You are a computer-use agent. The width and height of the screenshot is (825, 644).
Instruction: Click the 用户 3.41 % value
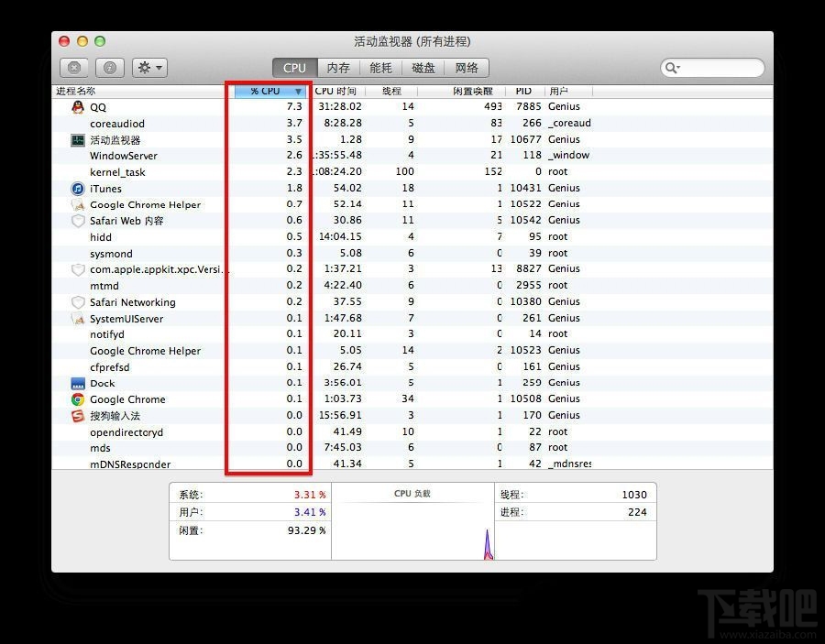[310, 512]
